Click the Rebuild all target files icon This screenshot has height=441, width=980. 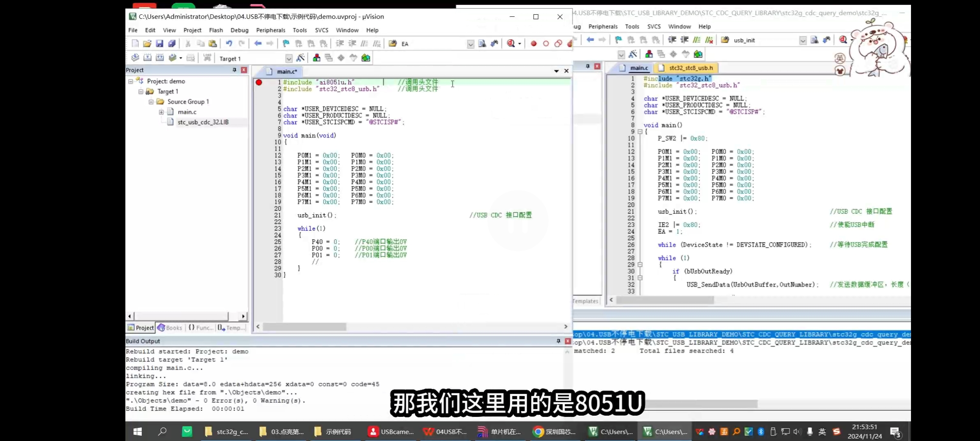tap(160, 58)
